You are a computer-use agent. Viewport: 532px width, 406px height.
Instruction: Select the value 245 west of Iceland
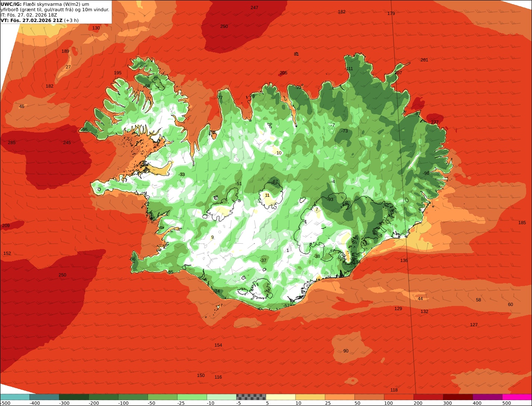pos(67,142)
